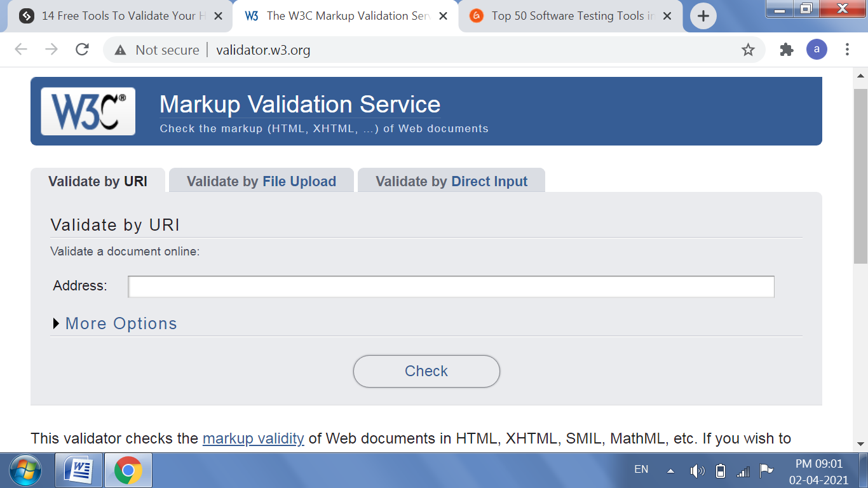Select Validate by URI tab

pyautogui.click(x=98, y=181)
